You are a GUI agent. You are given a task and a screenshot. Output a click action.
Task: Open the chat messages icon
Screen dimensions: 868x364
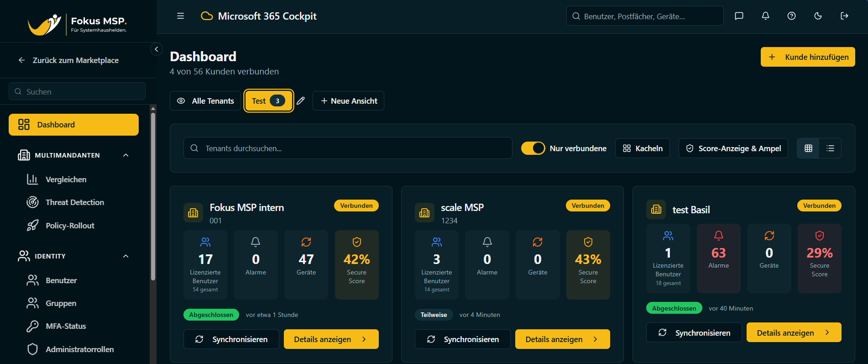[x=739, y=16]
